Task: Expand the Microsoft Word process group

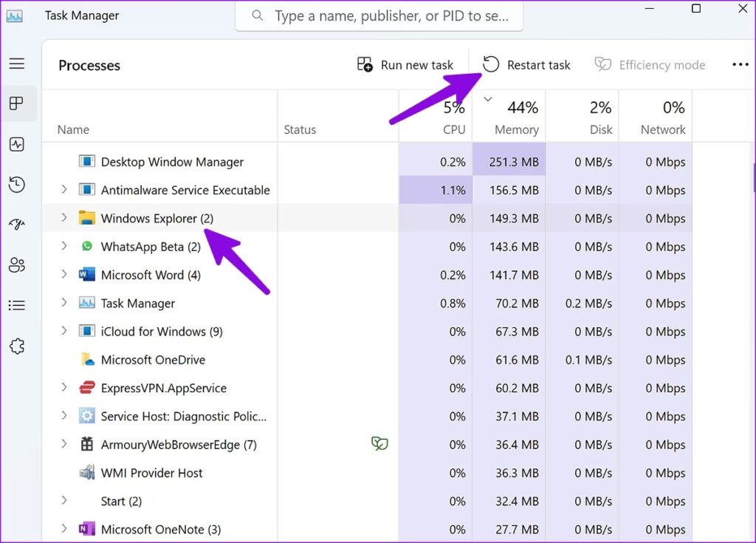Action: pos(63,275)
